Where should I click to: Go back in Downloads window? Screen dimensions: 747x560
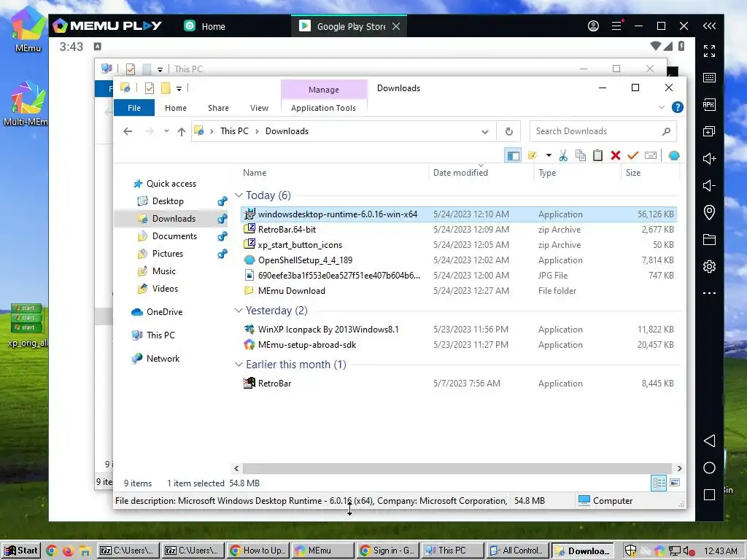[x=128, y=131]
